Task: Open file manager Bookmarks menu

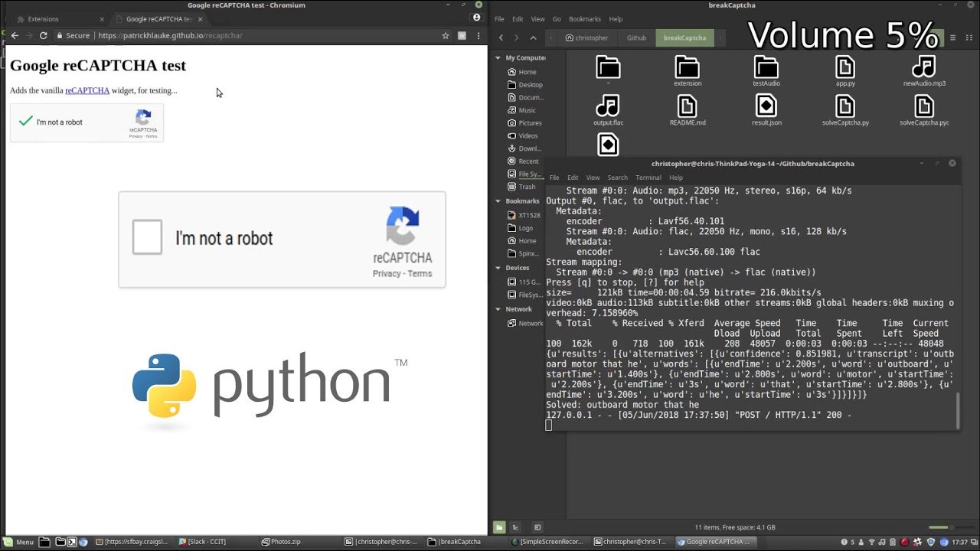Action: [585, 19]
